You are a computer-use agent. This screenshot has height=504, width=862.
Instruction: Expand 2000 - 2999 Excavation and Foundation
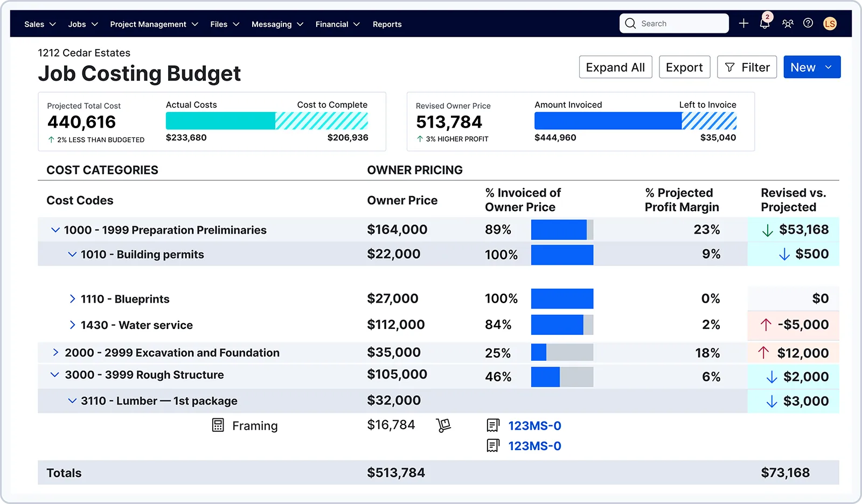[55, 353]
